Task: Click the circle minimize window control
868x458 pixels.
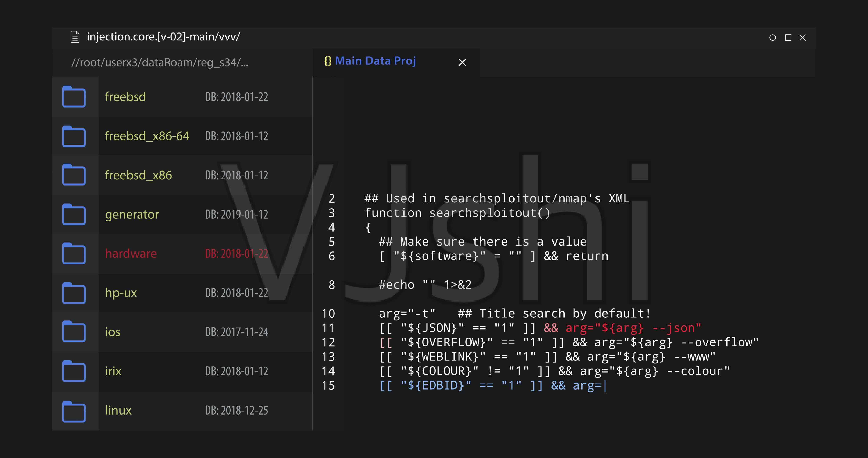Action: (x=773, y=38)
